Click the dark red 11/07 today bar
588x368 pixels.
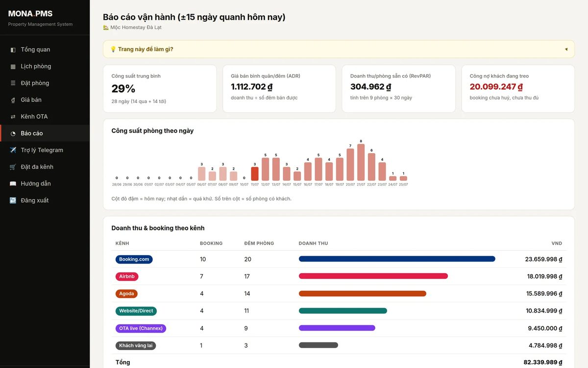(x=254, y=174)
